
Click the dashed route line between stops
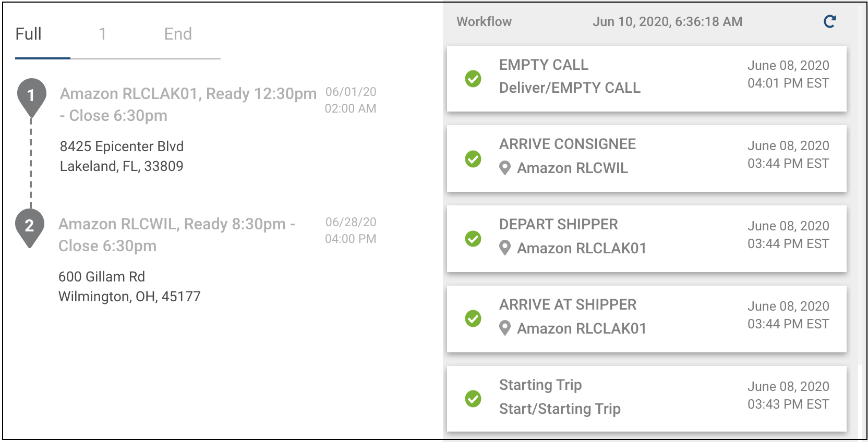click(30, 162)
